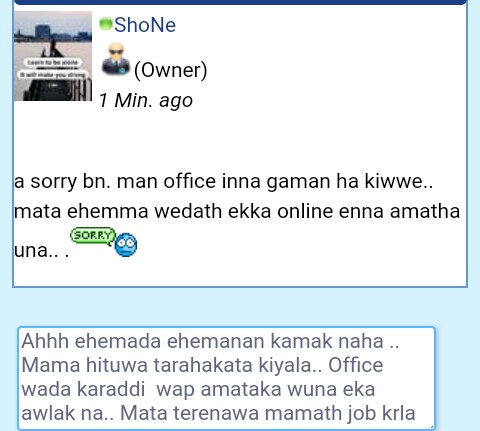
Task: Click the message line starting 'a sorry bn.'
Action: 223,181
